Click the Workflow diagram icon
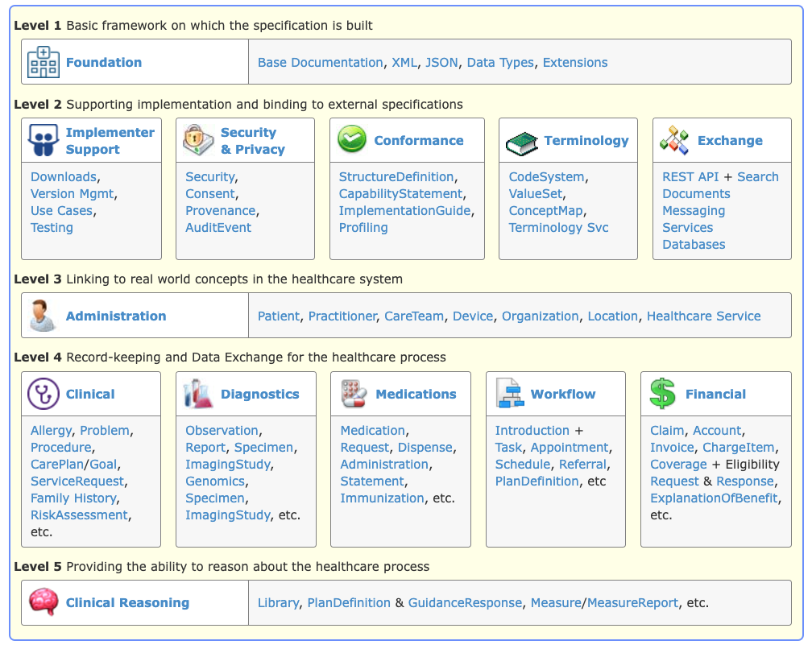Image resolution: width=812 pixels, height=649 pixels. pyautogui.click(x=509, y=394)
